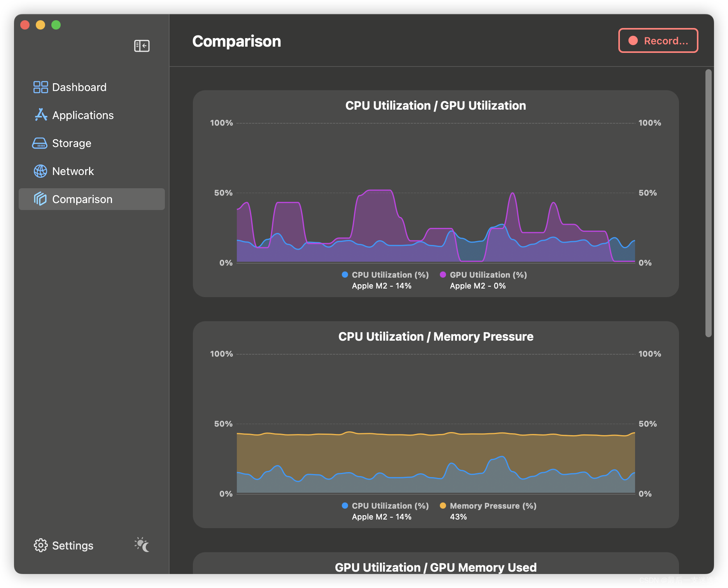Click the sidebar collapse icon
Screen dimensions: 728x588
pos(142,46)
